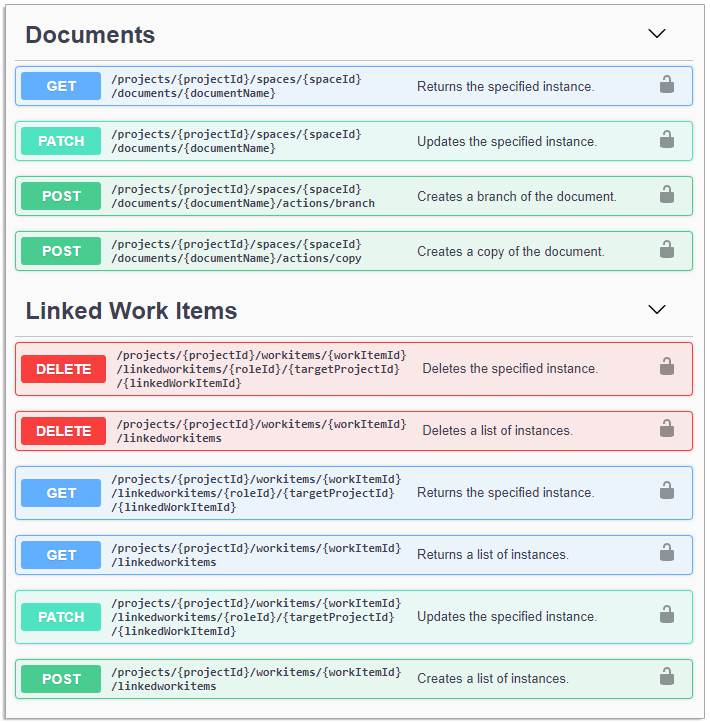This screenshot has width=710, height=723.
Task: Click GET button for specified linked work item
Action: tap(61, 493)
